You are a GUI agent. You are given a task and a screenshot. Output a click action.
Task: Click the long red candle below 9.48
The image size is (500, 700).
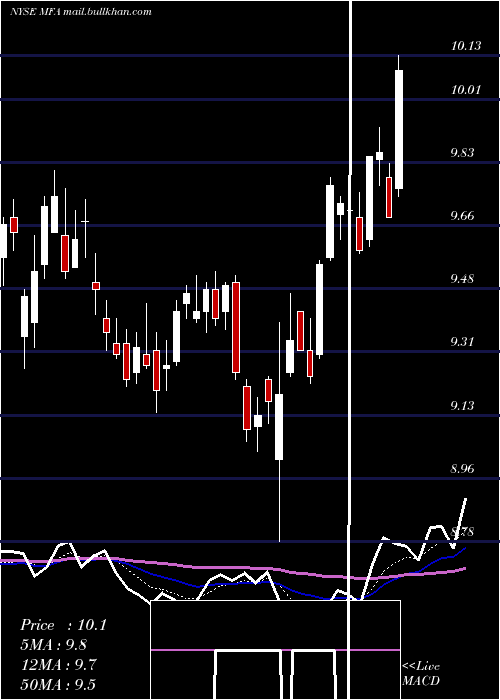click(x=236, y=327)
